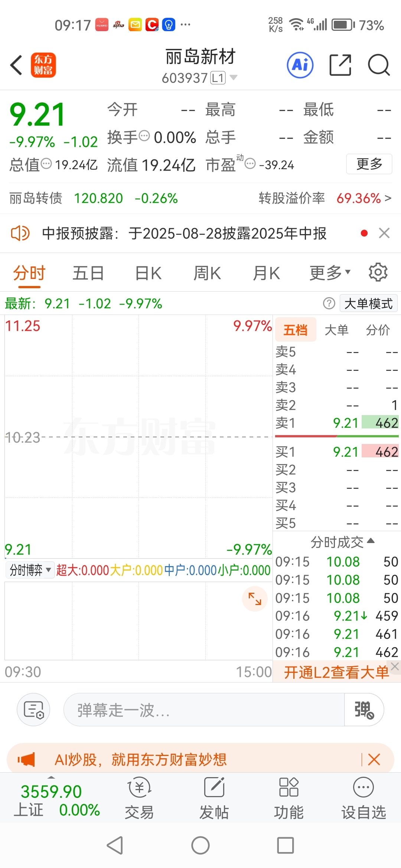The image size is (401, 868).
Task: Tap the announcement speaker icon
Action: tap(20, 233)
